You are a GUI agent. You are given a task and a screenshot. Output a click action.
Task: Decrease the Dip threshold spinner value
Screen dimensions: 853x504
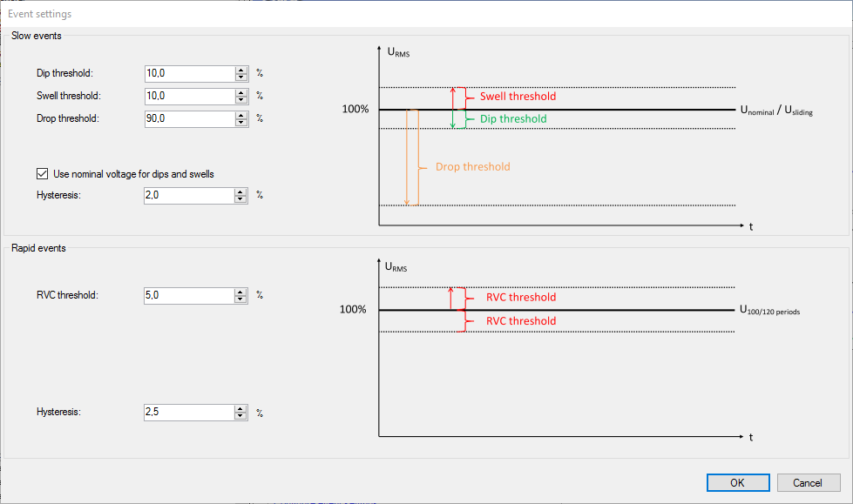(241, 78)
